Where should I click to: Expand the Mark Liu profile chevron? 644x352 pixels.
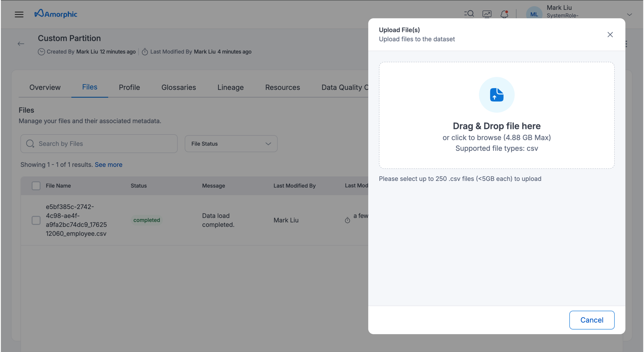pyautogui.click(x=629, y=15)
